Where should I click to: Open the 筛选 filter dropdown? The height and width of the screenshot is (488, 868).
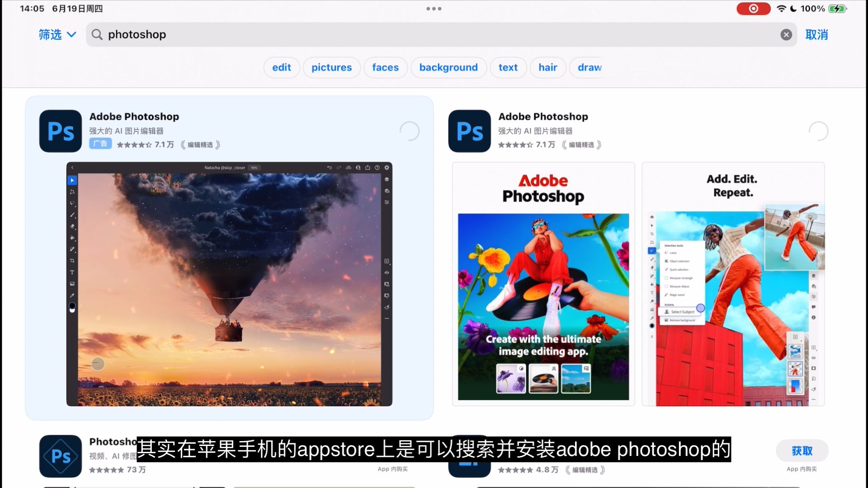pyautogui.click(x=57, y=35)
